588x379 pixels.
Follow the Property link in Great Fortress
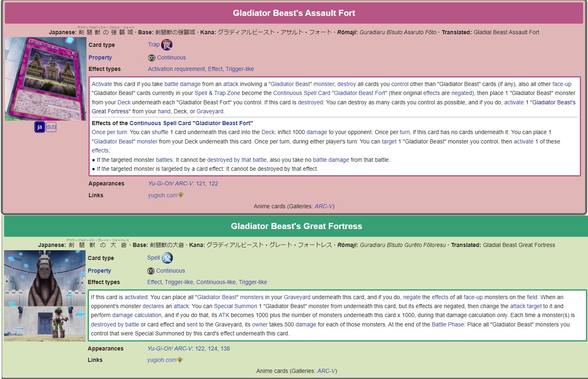click(99, 271)
